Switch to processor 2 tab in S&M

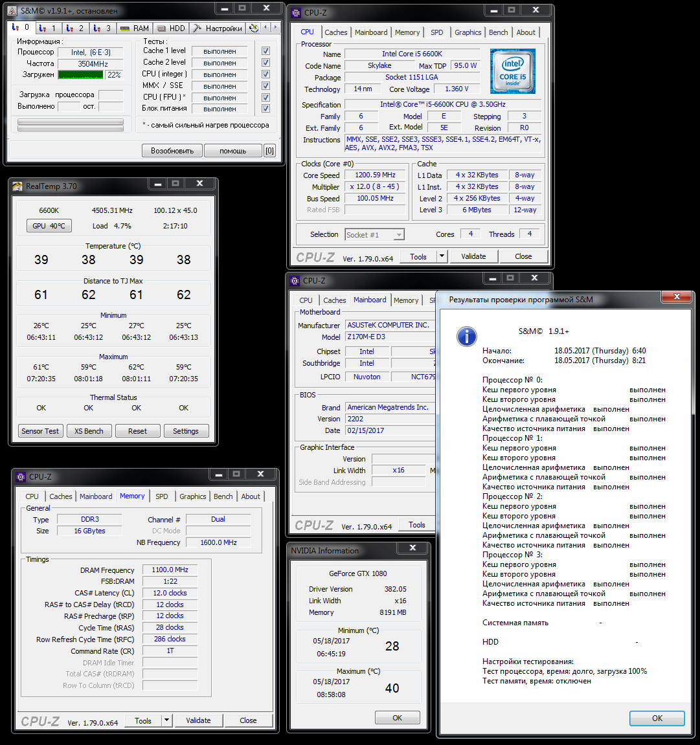click(x=75, y=28)
